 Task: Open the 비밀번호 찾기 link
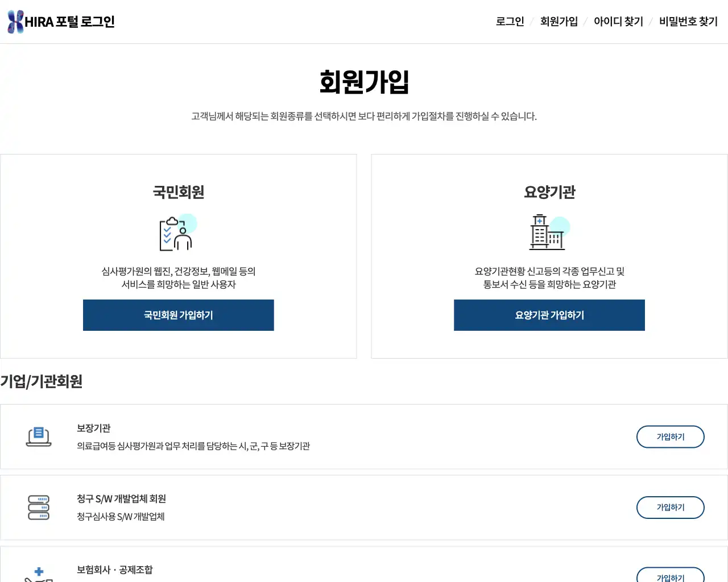[x=688, y=22]
